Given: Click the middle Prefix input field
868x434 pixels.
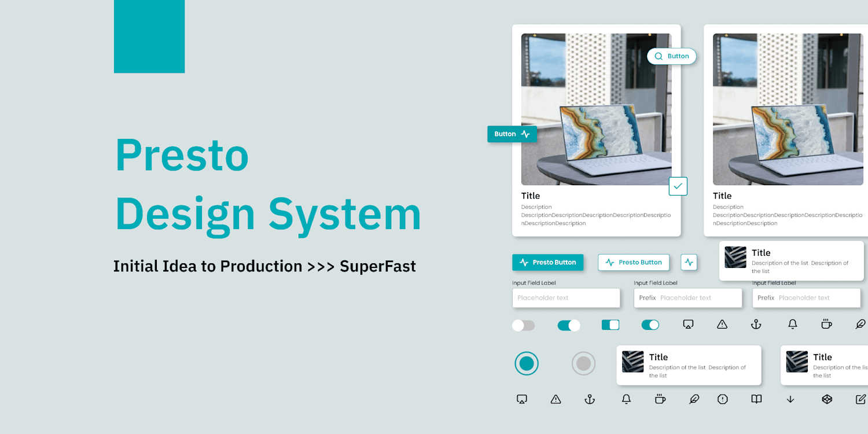Looking at the screenshot, I should (x=688, y=298).
